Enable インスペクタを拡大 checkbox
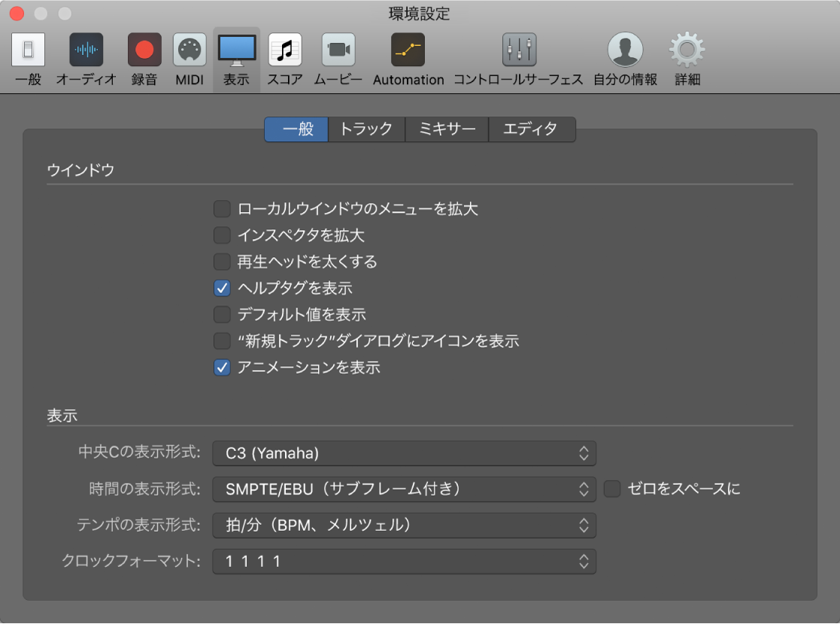This screenshot has width=840, height=624. coord(222,235)
